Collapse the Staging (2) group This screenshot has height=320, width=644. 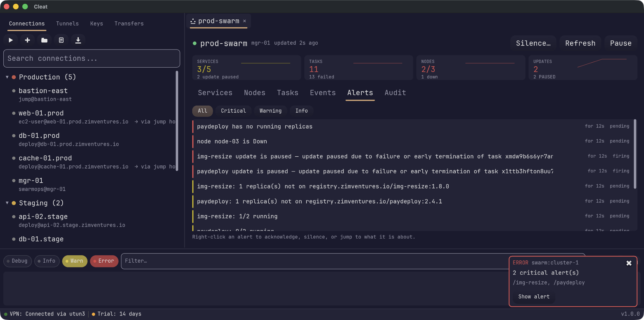coord(7,203)
